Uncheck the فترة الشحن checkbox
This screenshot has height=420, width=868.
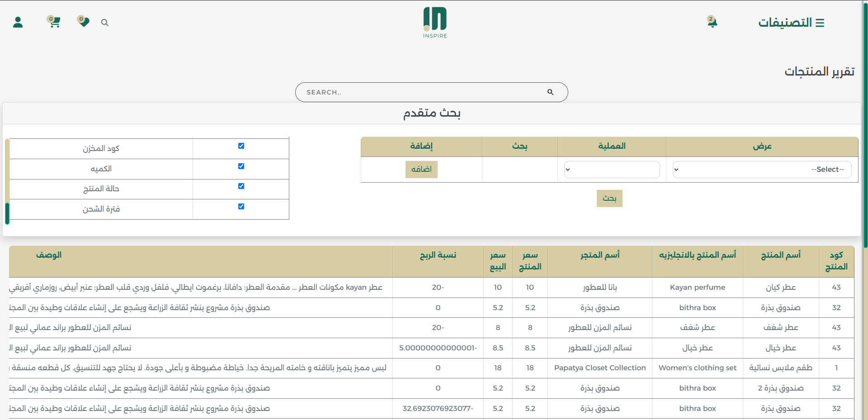241,207
